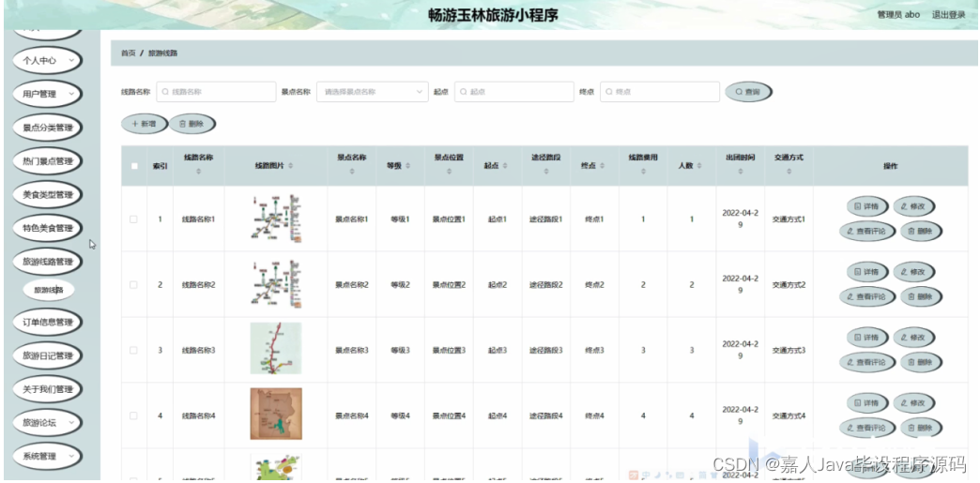Screen dimensions: 980x483
Task: Check the row checkbox for 线路名称3
Action: pyautogui.click(x=133, y=350)
